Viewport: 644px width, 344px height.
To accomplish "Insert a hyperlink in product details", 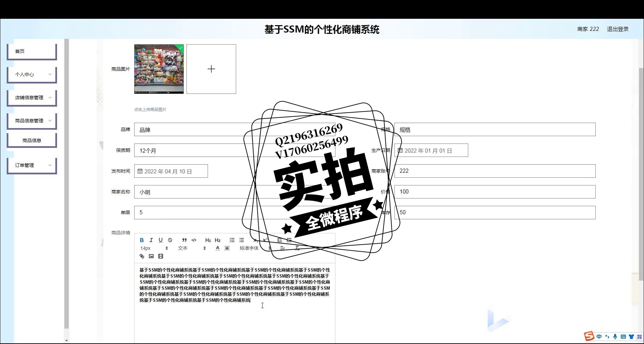I will coord(142,256).
